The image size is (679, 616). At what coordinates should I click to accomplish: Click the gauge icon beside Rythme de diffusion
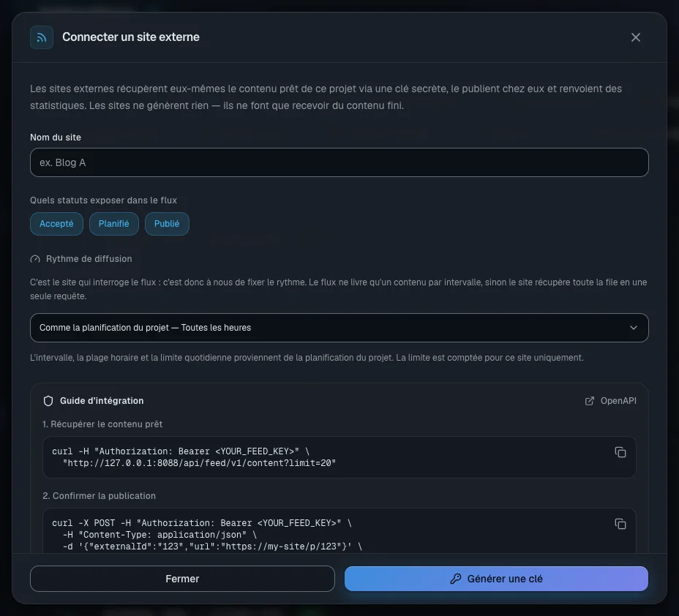(35, 259)
